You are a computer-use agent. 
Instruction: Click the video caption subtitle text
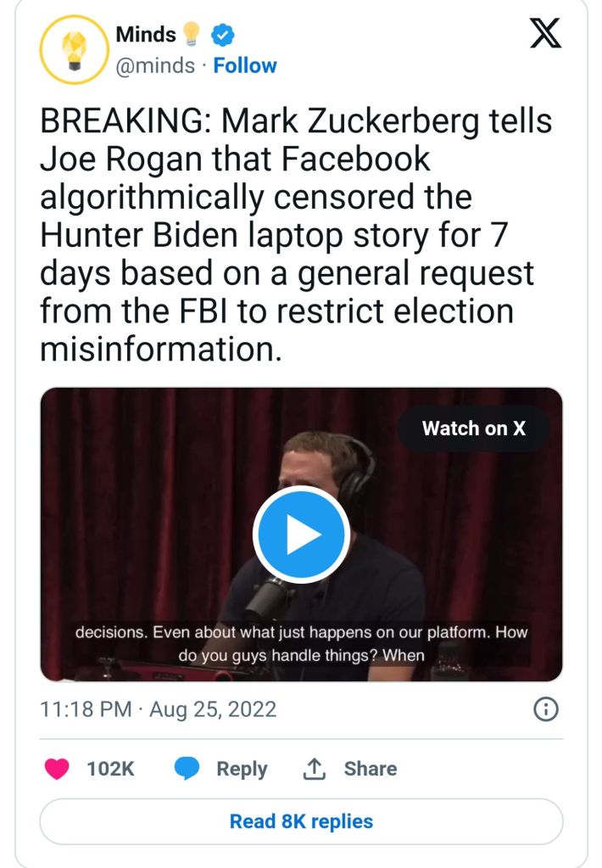point(301,644)
